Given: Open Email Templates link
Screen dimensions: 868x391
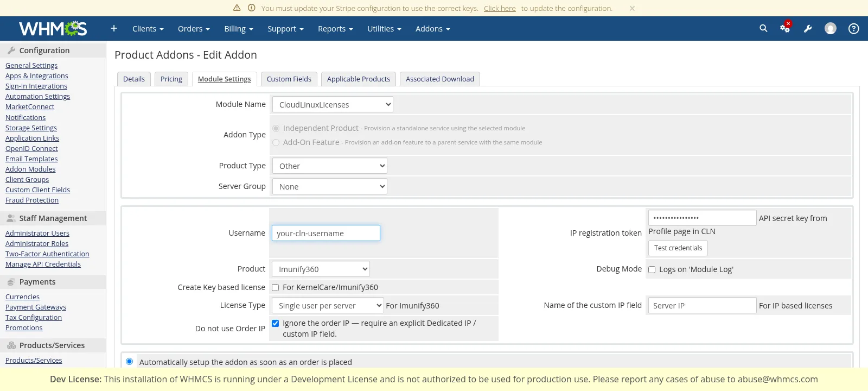Looking at the screenshot, I should coord(31,159).
